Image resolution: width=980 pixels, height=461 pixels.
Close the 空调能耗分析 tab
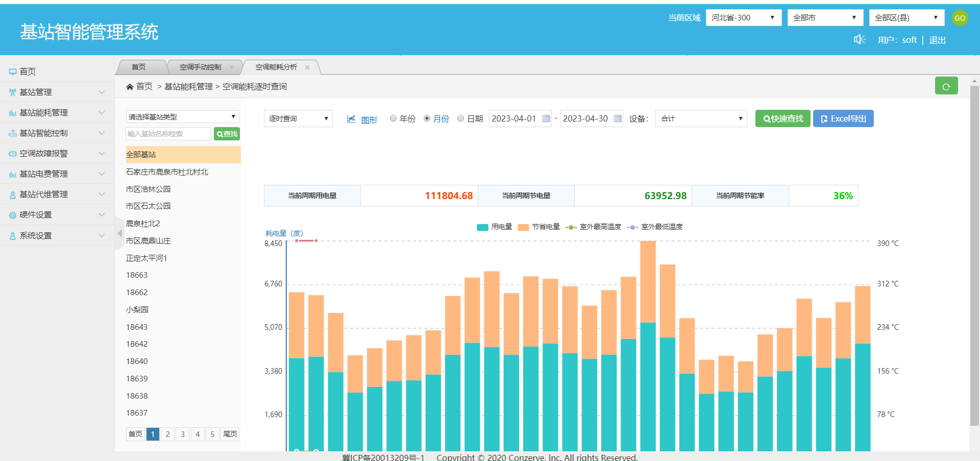point(307,67)
